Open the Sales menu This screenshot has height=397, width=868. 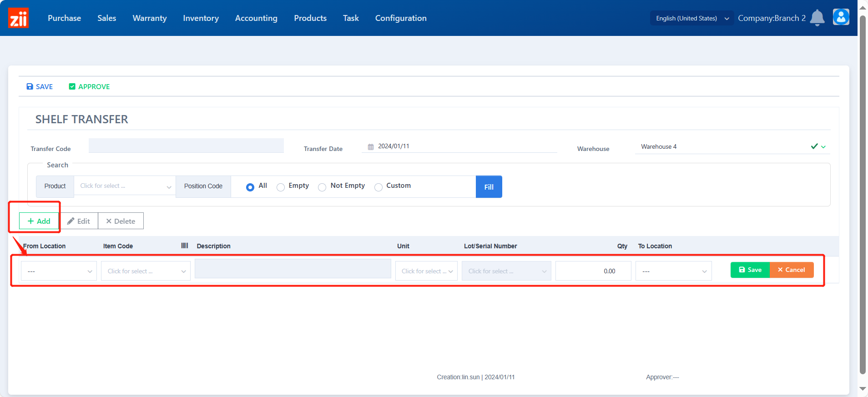click(106, 18)
